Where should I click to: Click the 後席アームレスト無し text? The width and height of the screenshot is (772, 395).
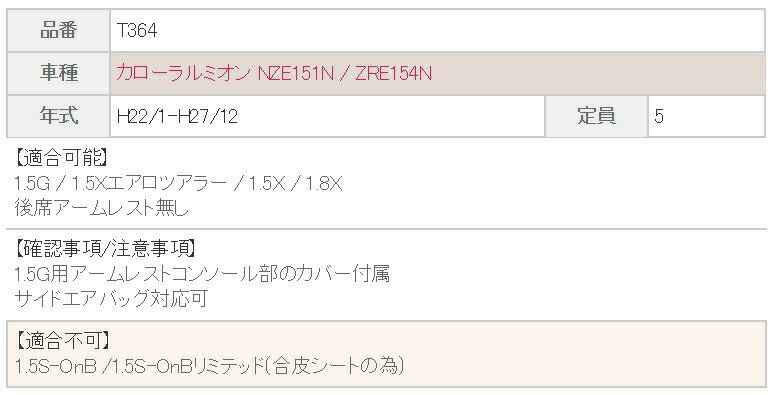pos(102,208)
